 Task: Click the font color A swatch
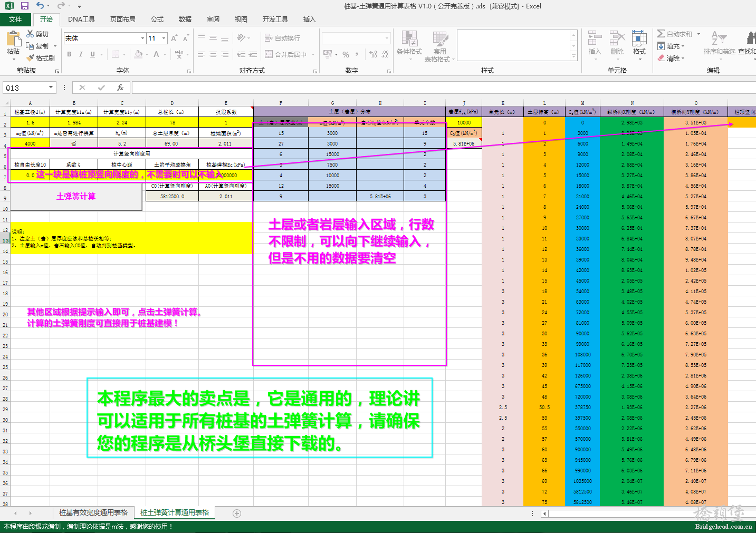pos(156,54)
